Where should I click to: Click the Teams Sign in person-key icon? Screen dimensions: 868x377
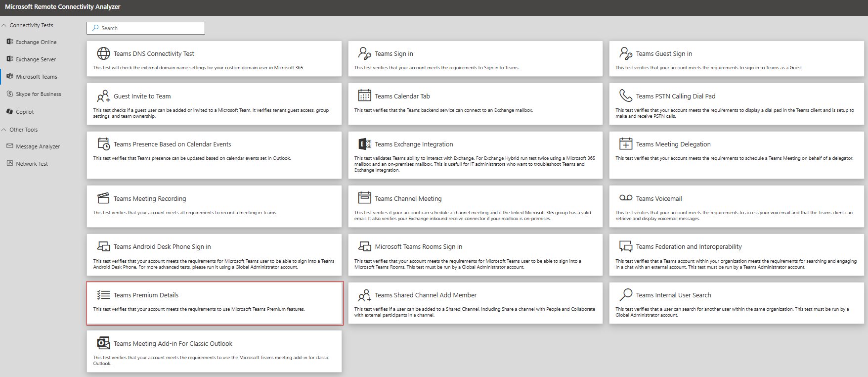point(365,53)
